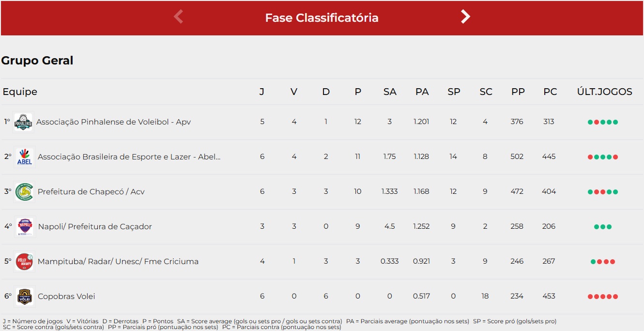Go to previous phase with left arrow
The image size is (644, 331).
click(x=178, y=17)
